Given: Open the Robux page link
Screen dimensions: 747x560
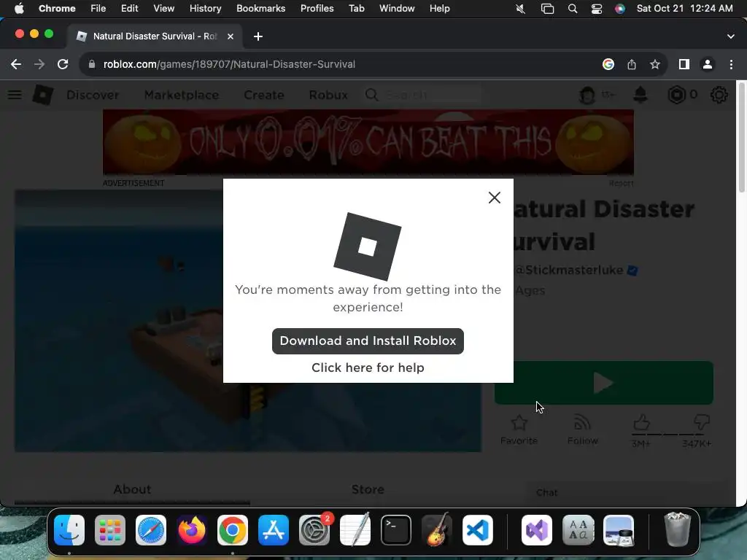Looking at the screenshot, I should point(328,95).
